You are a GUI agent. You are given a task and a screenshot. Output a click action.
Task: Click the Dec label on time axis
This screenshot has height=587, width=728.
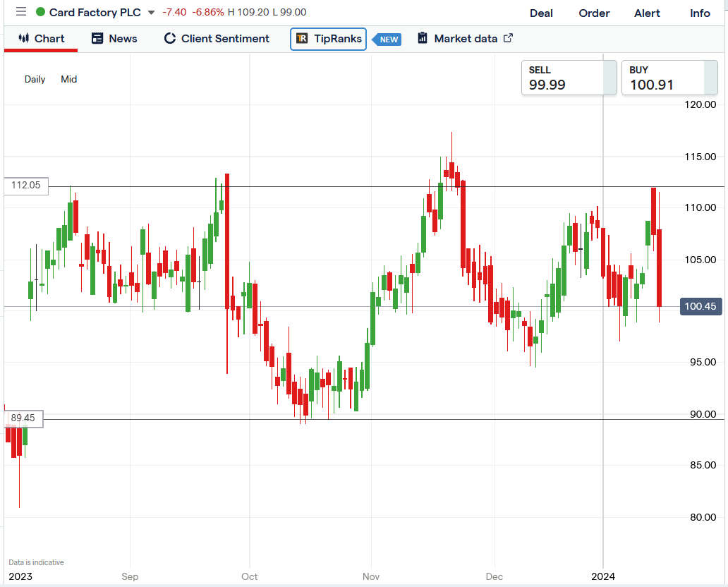[495, 576]
